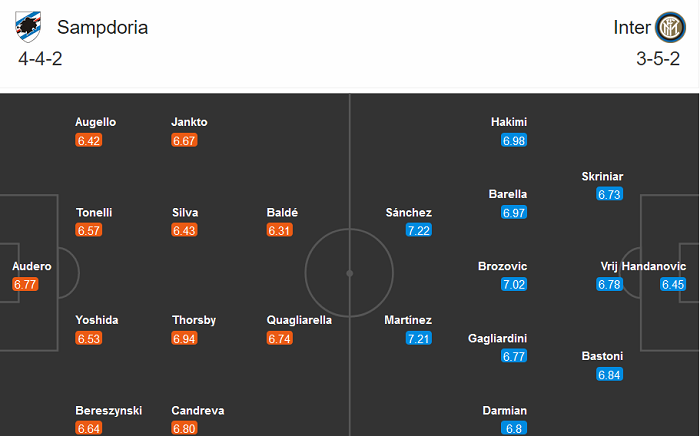Image resolution: width=700 pixels, height=436 pixels.
Task: Click the Inter club crest icon
Action: [x=668, y=27]
